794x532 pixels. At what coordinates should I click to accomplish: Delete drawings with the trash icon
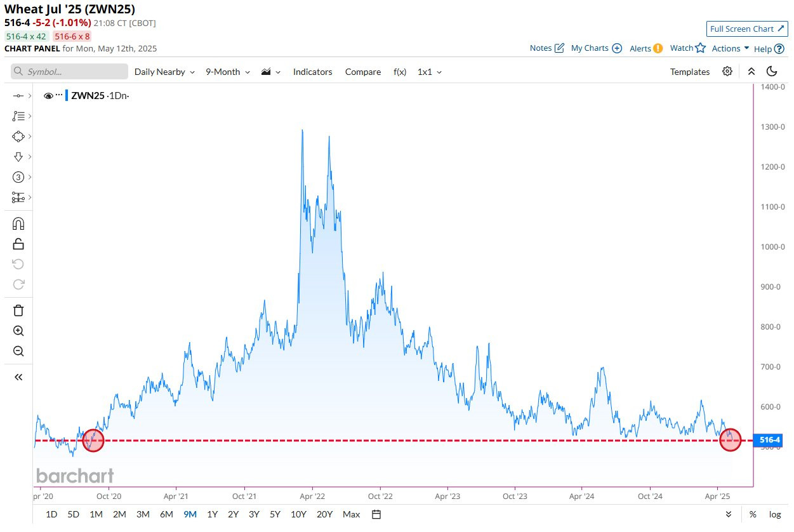(18, 310)
